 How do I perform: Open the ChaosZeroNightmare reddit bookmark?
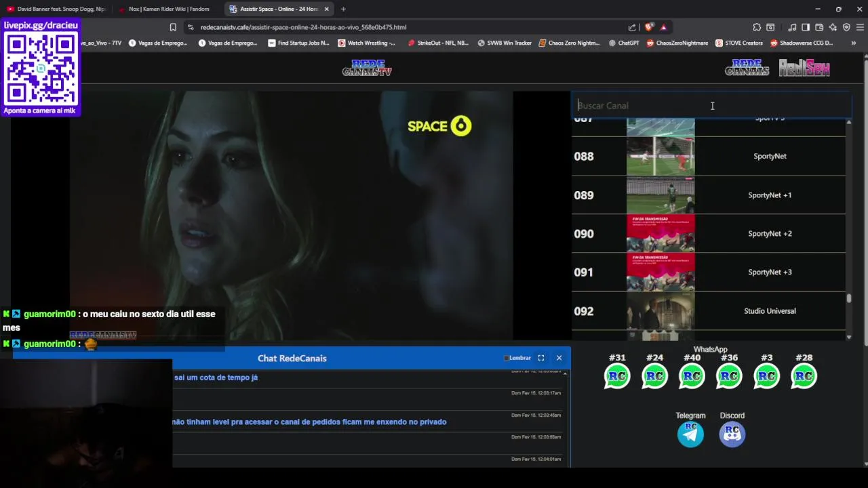coord(677,43)
